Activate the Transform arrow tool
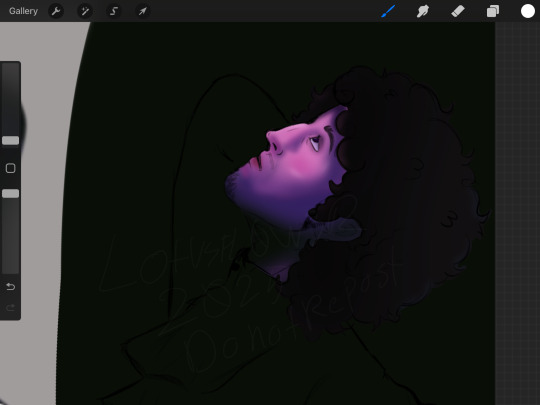 coord(143,11)
